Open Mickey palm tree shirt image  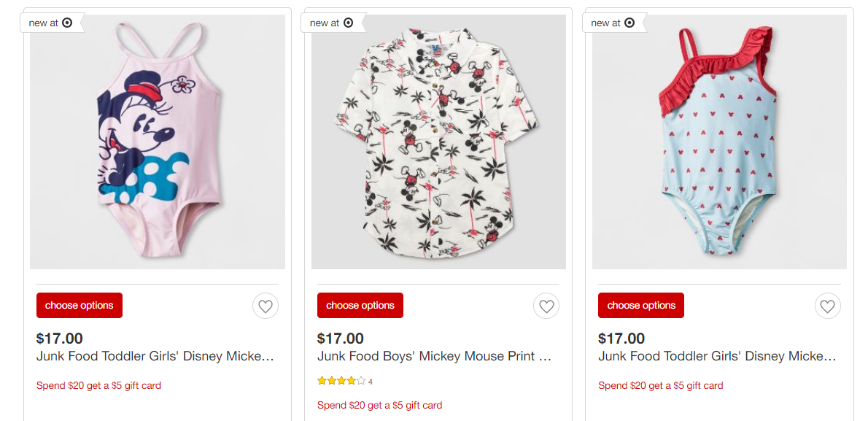438,142
